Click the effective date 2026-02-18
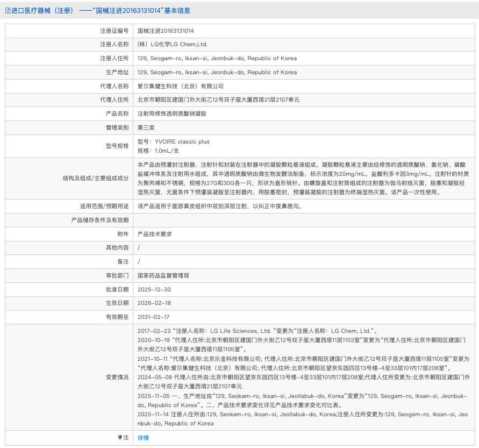The height and width of the screenshot is (448, 479). click(x=154, y=303)
